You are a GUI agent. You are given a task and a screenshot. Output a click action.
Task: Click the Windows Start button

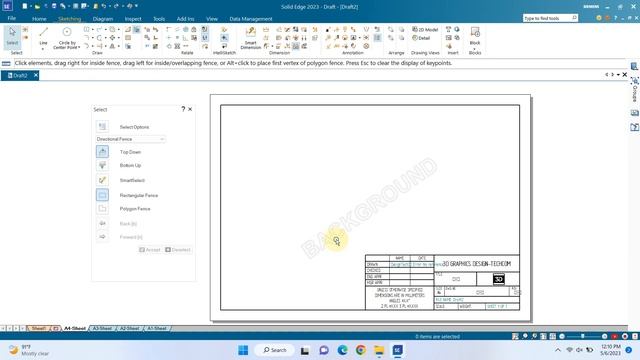click(243, 350)
